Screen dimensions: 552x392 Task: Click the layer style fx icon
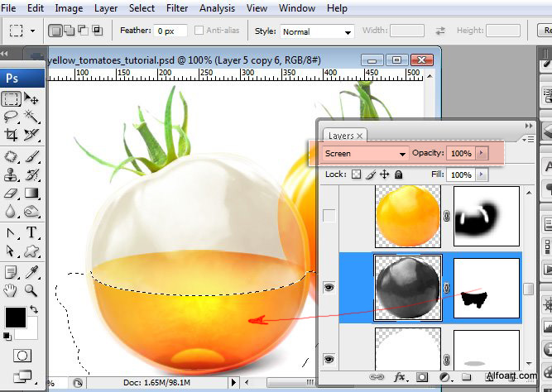[x=400, y=377]
